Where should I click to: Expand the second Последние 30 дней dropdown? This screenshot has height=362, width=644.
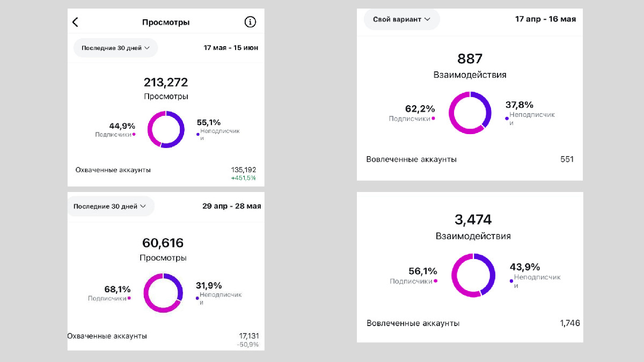110,206
